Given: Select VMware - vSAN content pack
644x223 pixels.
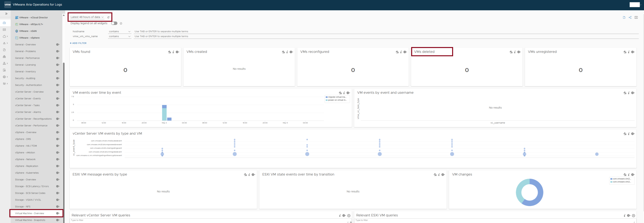Looking at the screenshot, I should point(26,31).
